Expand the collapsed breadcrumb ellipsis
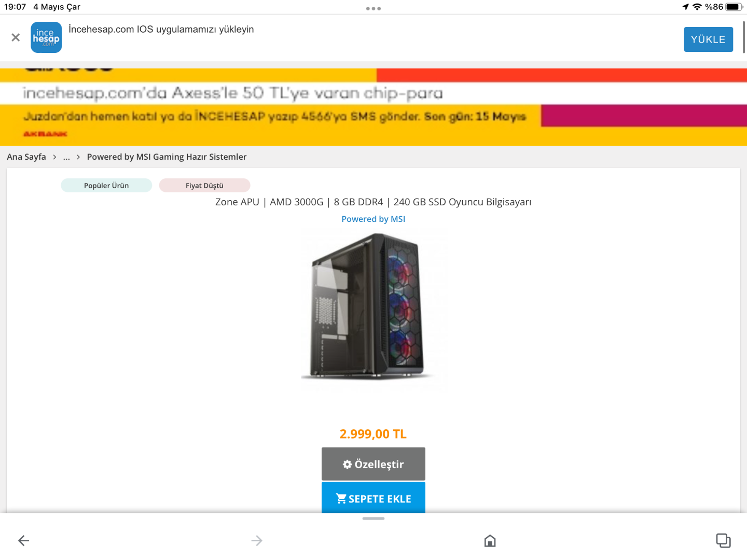Image resolution: width=747 pixels, height=560 pixels. pos(66,157)
